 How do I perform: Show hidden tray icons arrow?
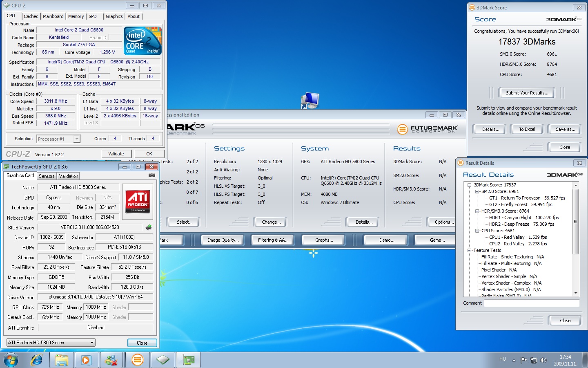514,360
